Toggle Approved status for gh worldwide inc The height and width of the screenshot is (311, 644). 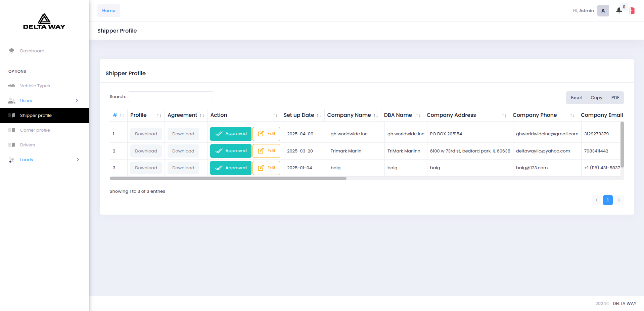[x=231, y=134]
